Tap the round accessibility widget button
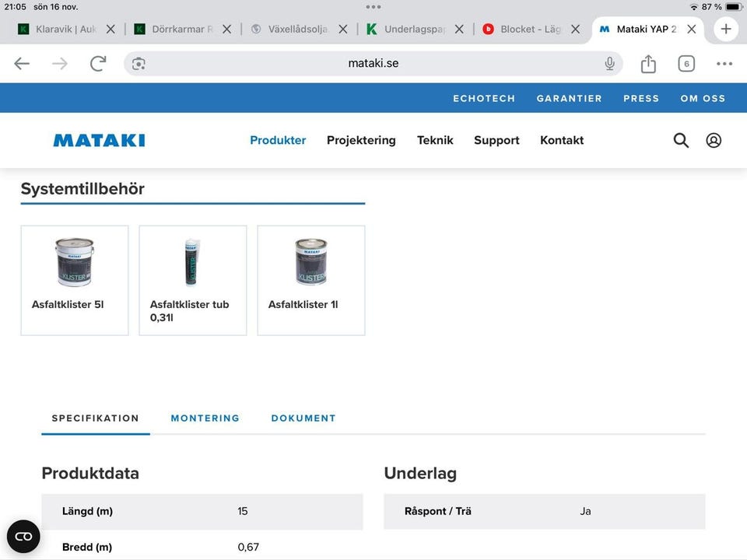The width and height of the screenshot is (747, 560). click(23, 537)
